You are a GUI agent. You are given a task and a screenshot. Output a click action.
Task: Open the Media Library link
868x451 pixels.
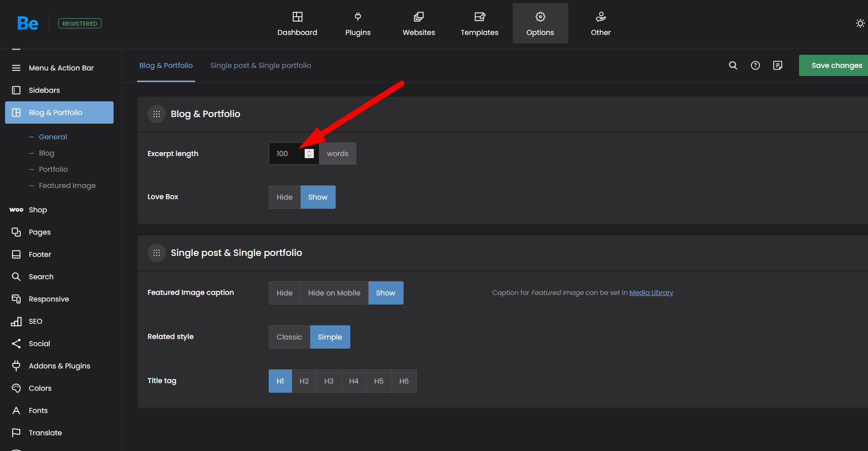tap(651, 293)
